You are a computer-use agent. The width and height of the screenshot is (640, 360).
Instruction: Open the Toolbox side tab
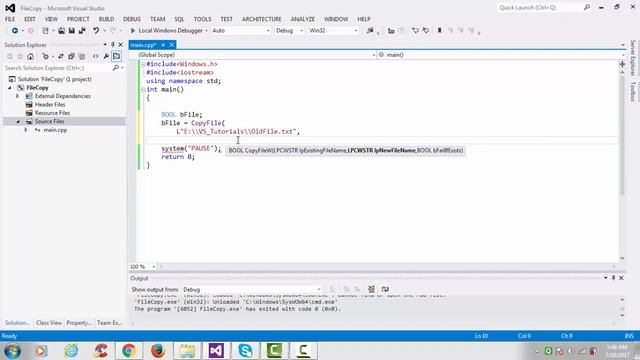[633, 92]
